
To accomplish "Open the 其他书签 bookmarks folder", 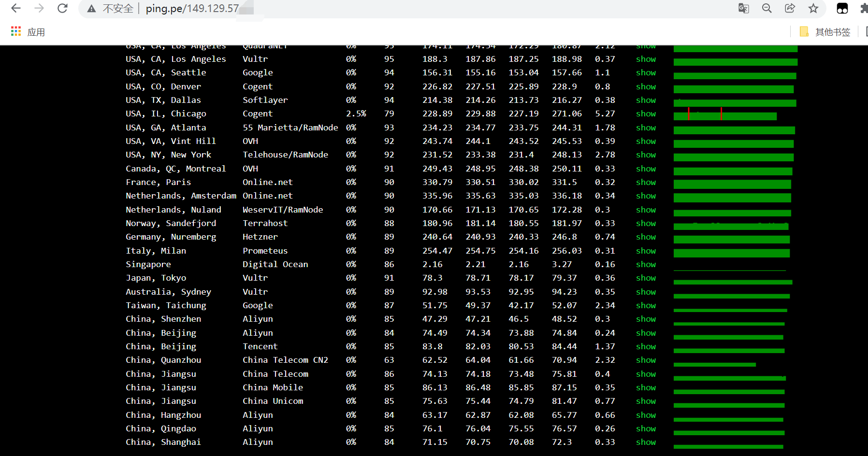I will coord(825,32).
